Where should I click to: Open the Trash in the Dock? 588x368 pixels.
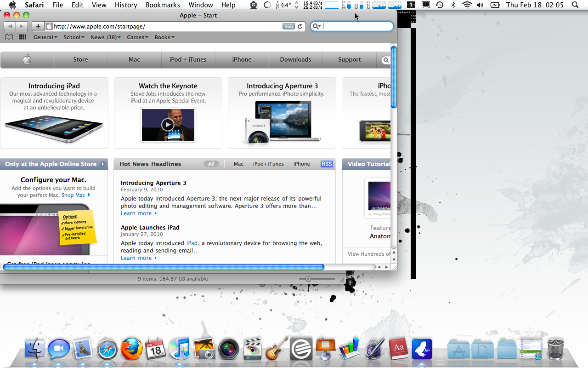(x=555, y=349)
